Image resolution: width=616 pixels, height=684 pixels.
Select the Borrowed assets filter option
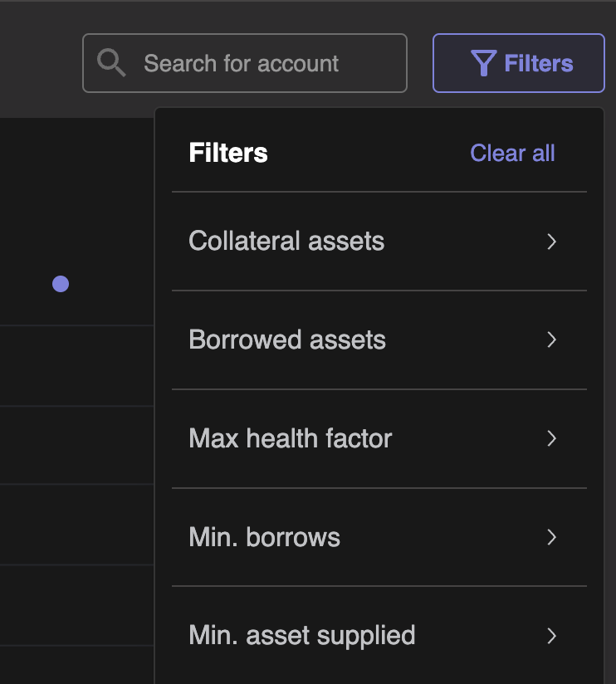[287, 340]
